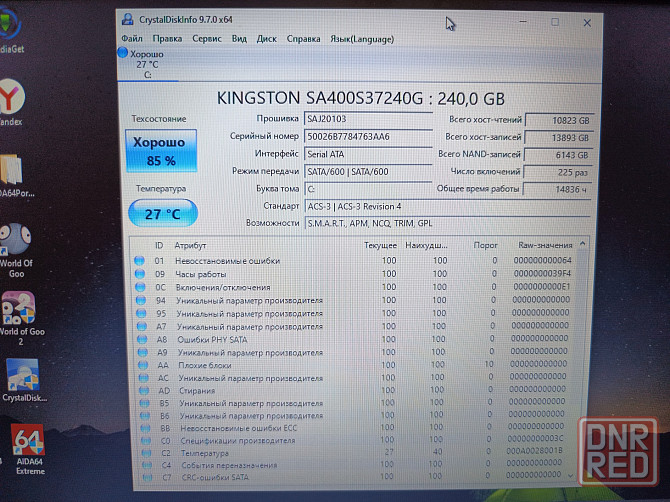This screenshot has height=502, width=670.
Task: Click the attribute list scroll down arrow
Action: point(571,475)
